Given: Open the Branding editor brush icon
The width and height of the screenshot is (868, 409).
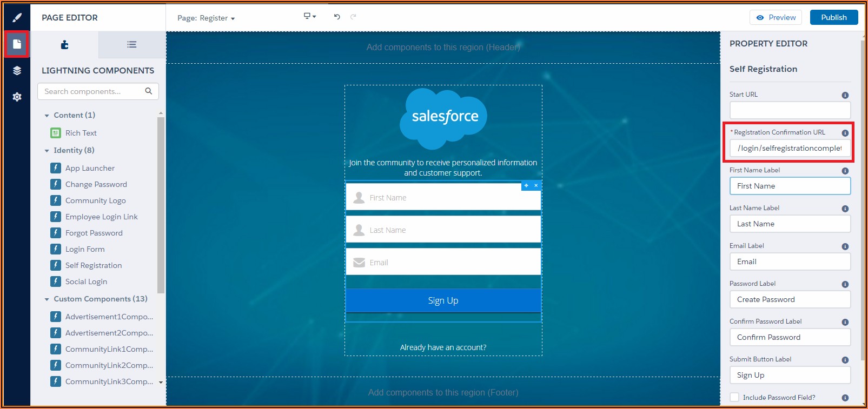Looking at the screenshot, I should [17, 18].
